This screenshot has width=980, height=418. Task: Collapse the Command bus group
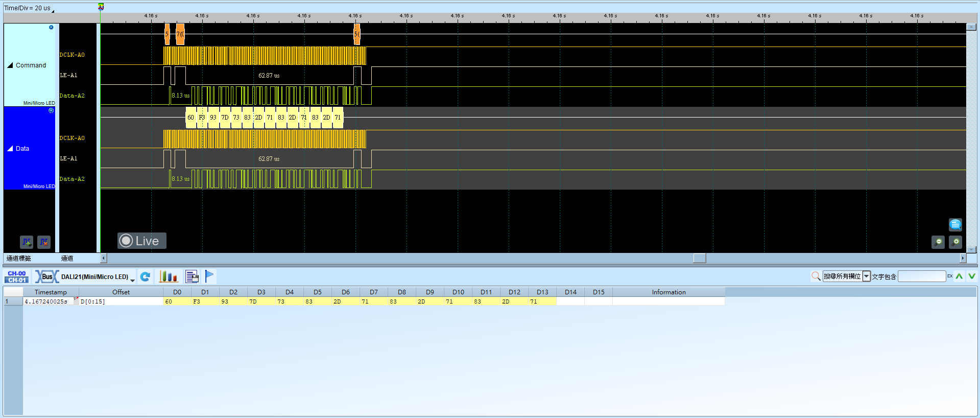(10, 65)
